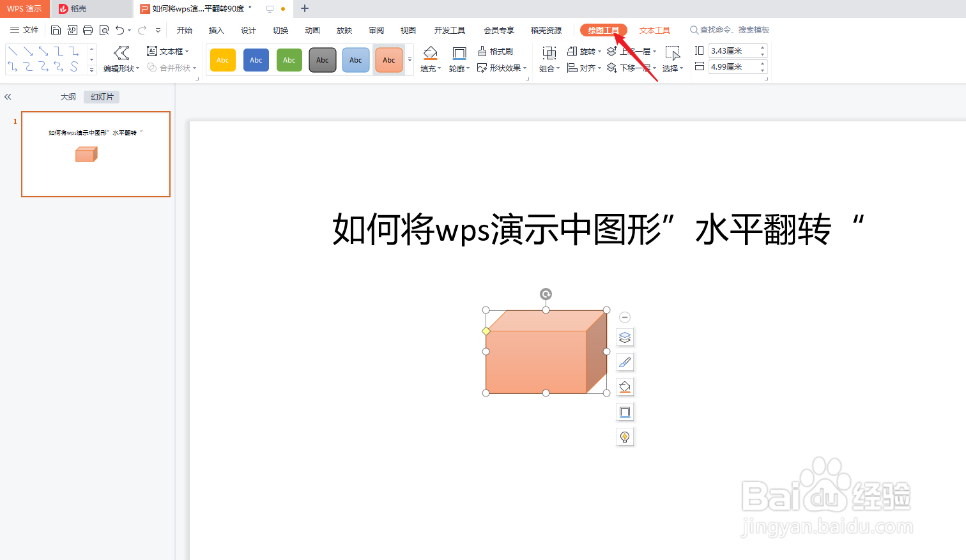
Task: Click the slide title text
Action: pyautogui.click(x=598, y=229)
